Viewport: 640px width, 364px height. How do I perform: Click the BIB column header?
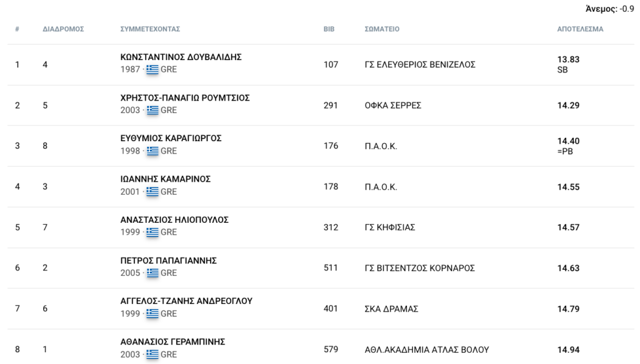coord(329,29)
